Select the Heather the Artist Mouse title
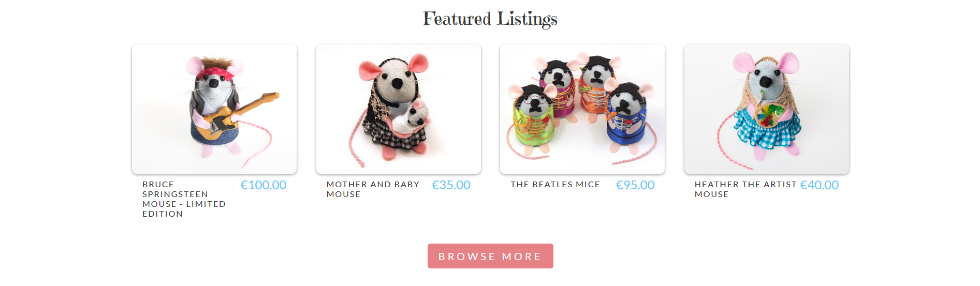Image resolution: width=980 pixels, height=286 pixels. [745, 189]
